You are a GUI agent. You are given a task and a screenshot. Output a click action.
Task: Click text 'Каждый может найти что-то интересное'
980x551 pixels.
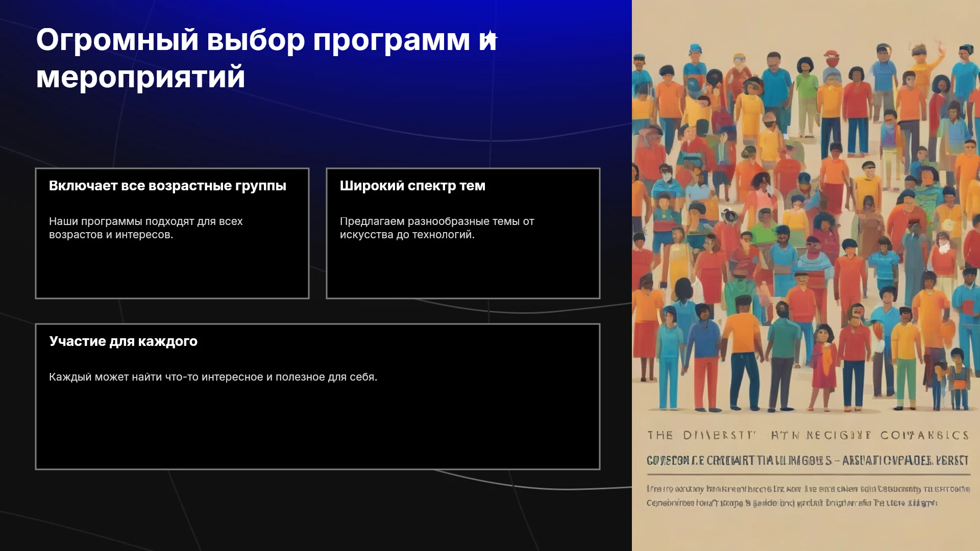(213, 377)
